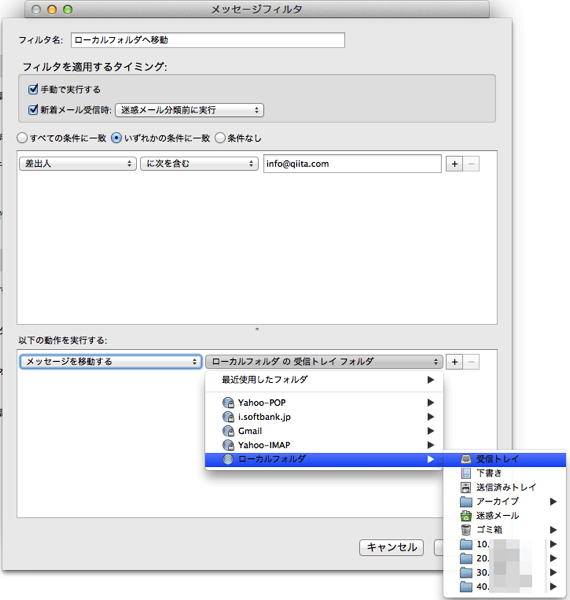Click the アーカイブ folder icon
Screen dimensions: 570x600
pos(466,501)
